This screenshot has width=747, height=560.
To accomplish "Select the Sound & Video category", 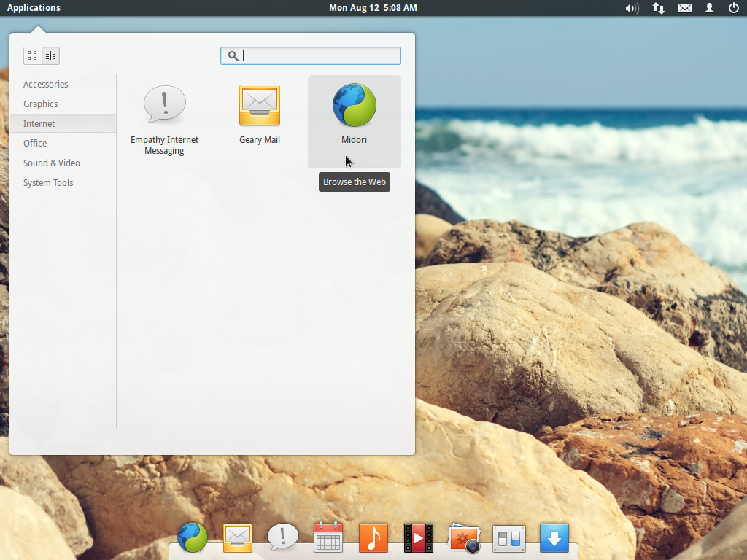I will coord(63,163).
